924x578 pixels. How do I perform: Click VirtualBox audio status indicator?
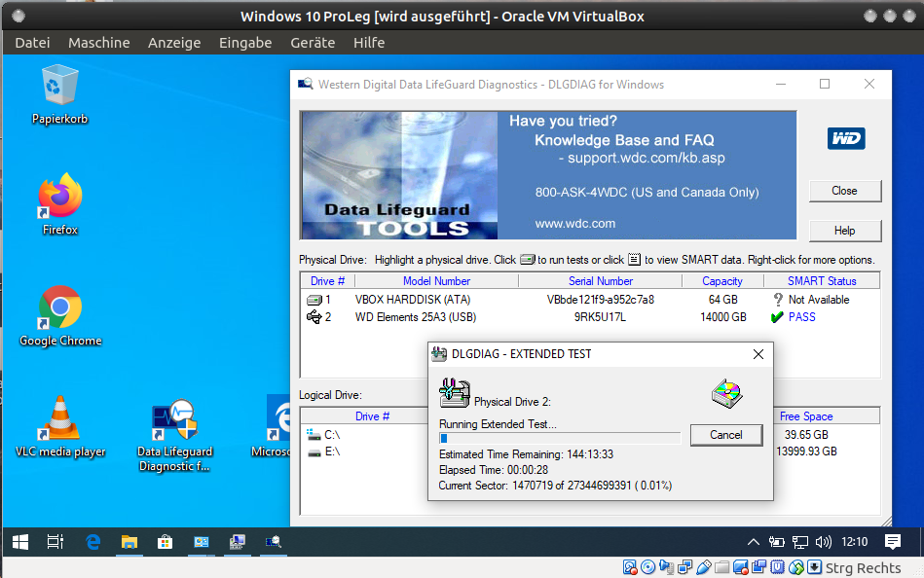point(667,567)
